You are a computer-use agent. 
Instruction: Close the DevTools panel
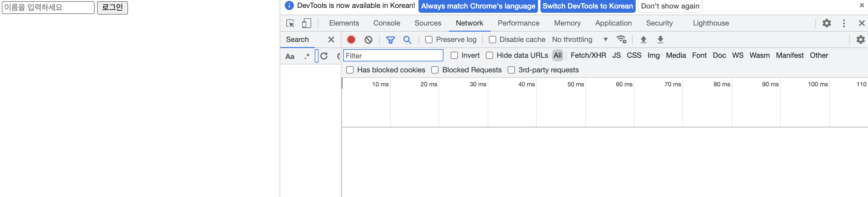[862, 23]
